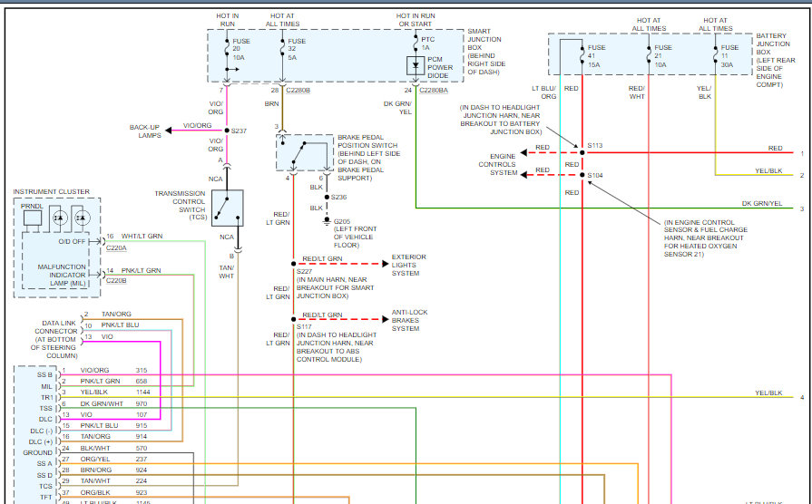The image size is (812, 504).
Task: Click the PRNDL indicator box
Action: [x=33, y=214]
